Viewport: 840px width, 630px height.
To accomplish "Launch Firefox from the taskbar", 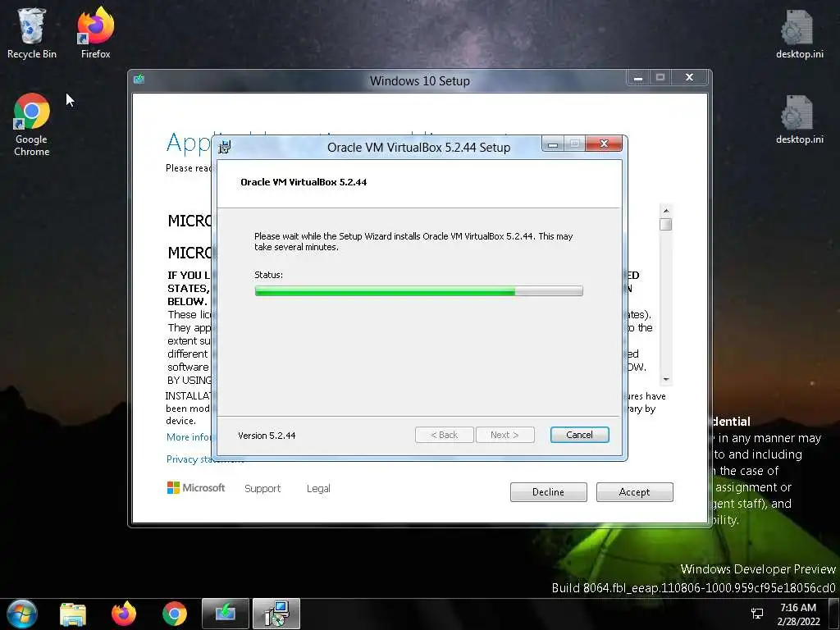I will pyautogui.click(x=124, y=614).
